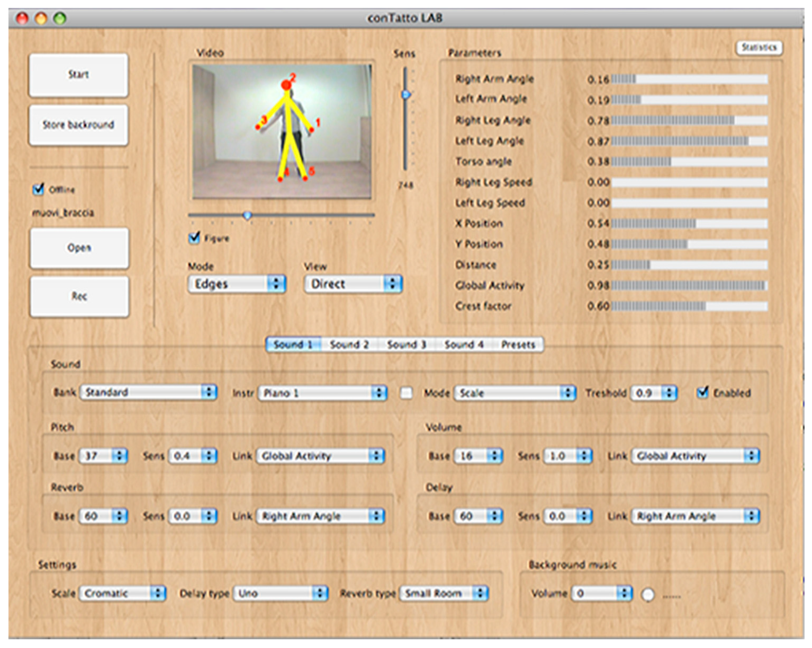The width and height of the screenshot is (812, 648).
Task: Open the Reverb type Small Room dropdown
Action: point(444,593)
